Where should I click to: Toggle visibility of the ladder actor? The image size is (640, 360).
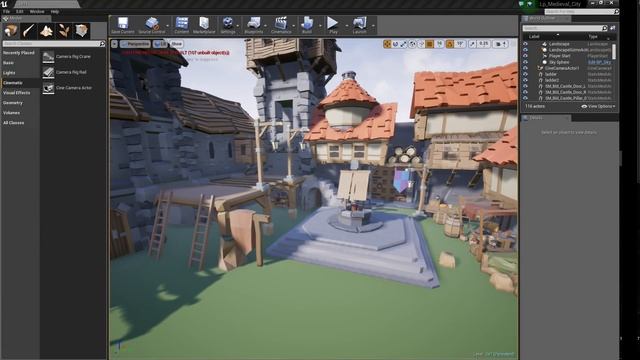[525, 74]
